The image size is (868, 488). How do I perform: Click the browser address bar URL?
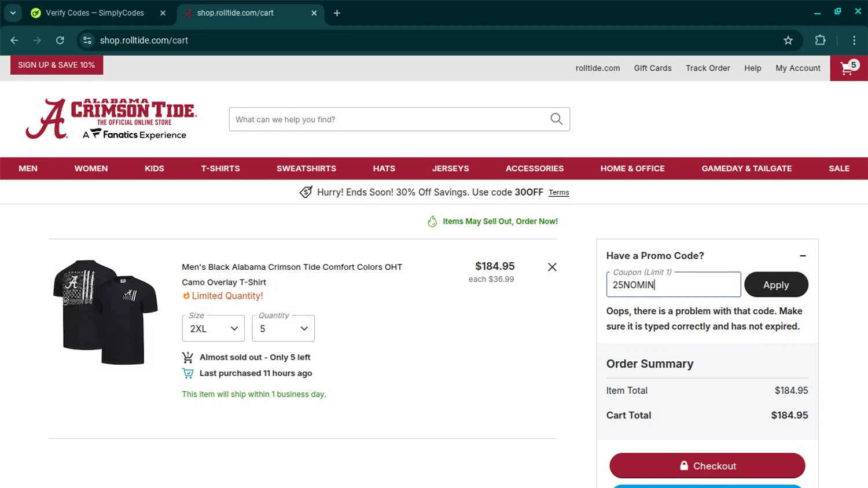[x=144, y=40]
